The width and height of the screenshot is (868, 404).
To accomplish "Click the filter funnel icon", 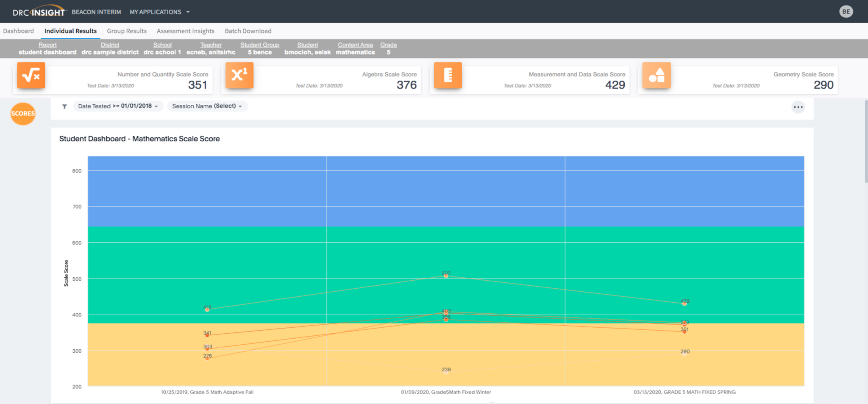I will (x=64, y=106).
